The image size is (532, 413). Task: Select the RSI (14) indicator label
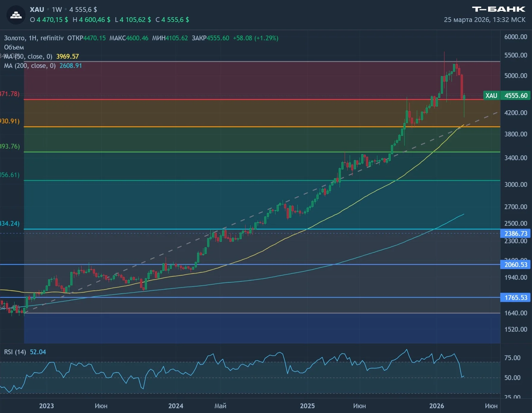pos(15,352)
